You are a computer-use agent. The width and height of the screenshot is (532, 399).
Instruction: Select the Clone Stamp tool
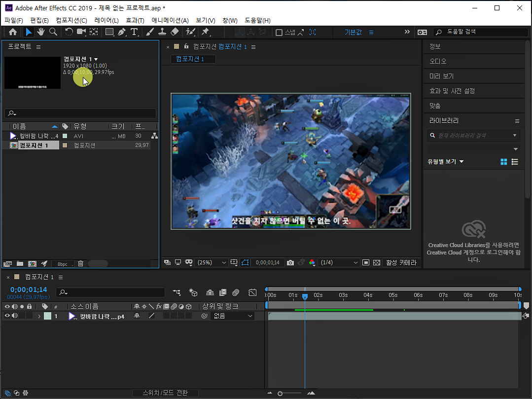point(162,32)
